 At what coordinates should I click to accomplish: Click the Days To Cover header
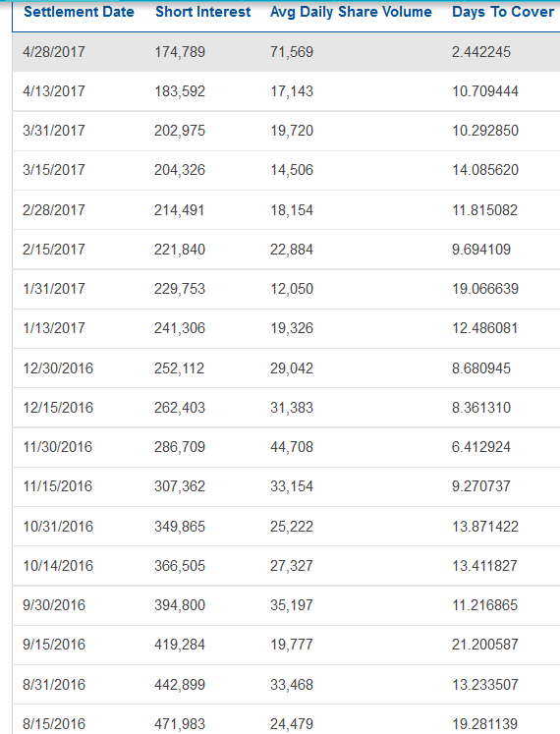(503, 12)
